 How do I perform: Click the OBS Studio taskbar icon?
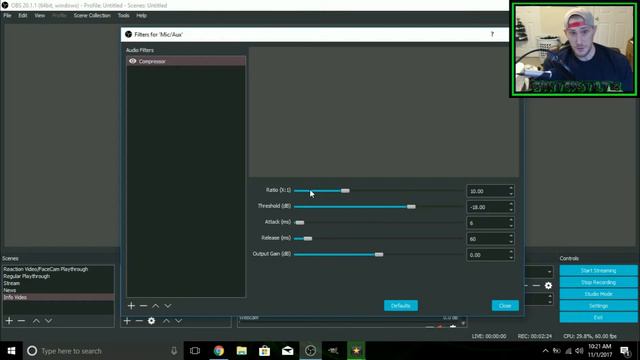(x=310, y=351)
